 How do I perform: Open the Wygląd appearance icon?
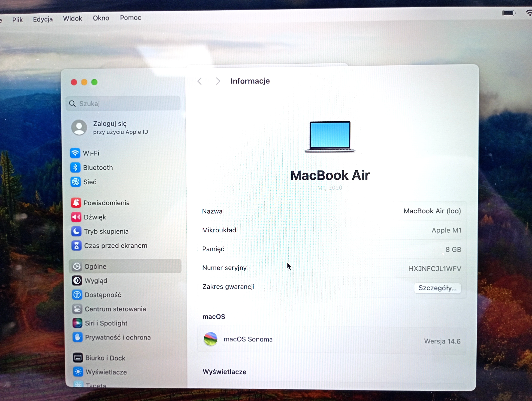point(77,281)
